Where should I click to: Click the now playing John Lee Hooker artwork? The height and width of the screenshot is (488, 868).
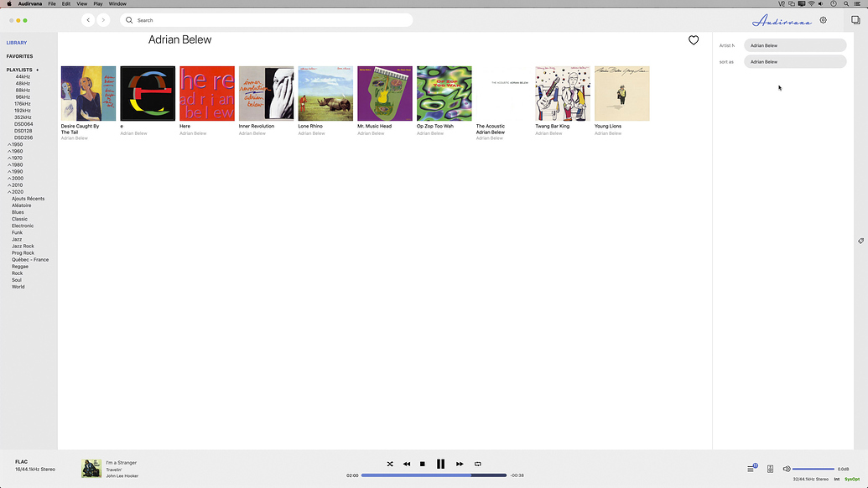(x=91, y=468)
